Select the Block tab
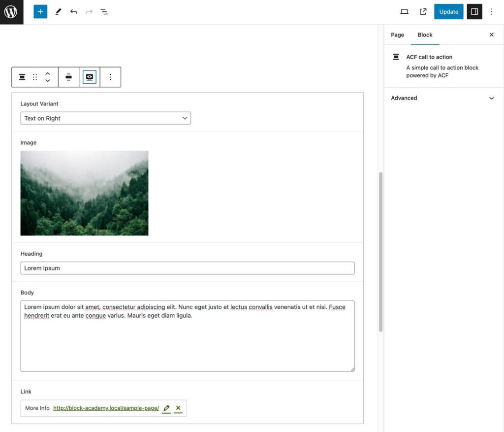 point(425,35)
